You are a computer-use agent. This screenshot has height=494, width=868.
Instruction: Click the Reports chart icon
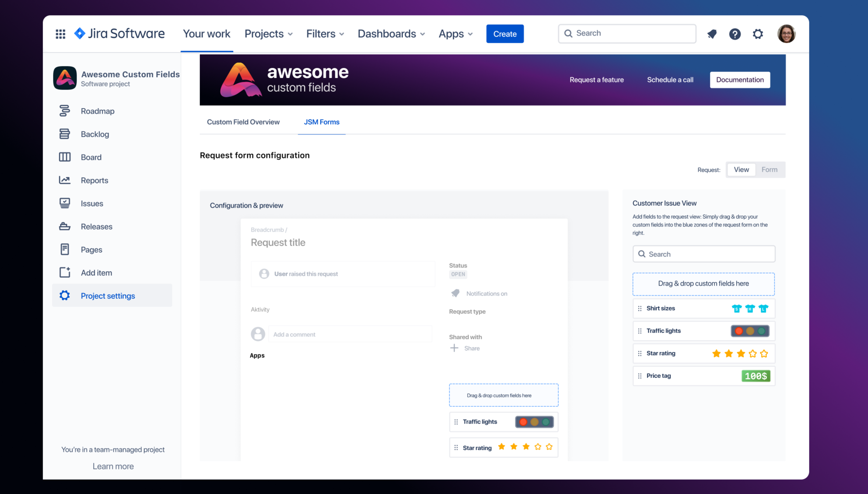(65, 180)
